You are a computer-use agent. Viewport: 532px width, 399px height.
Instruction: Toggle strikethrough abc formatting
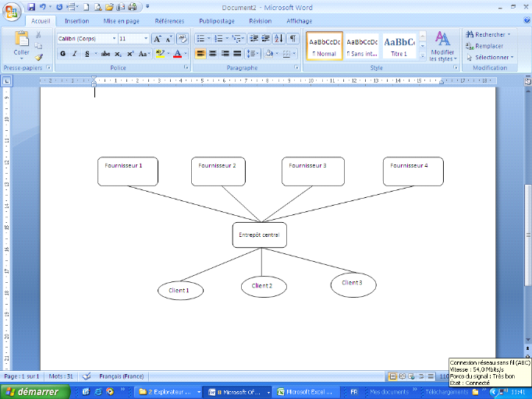pos(105,54)
